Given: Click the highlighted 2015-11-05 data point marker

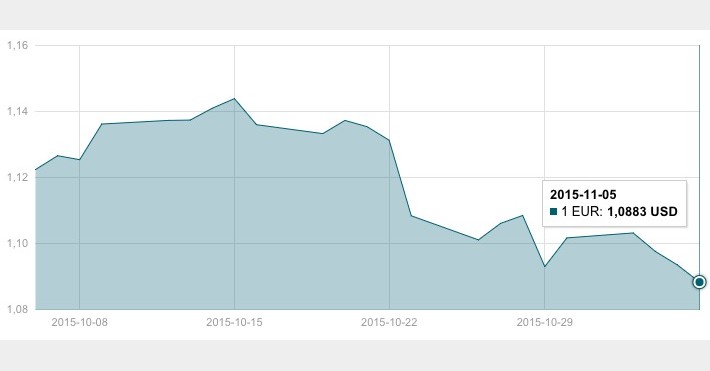Looking at the screenshot, I should (699, 282).
